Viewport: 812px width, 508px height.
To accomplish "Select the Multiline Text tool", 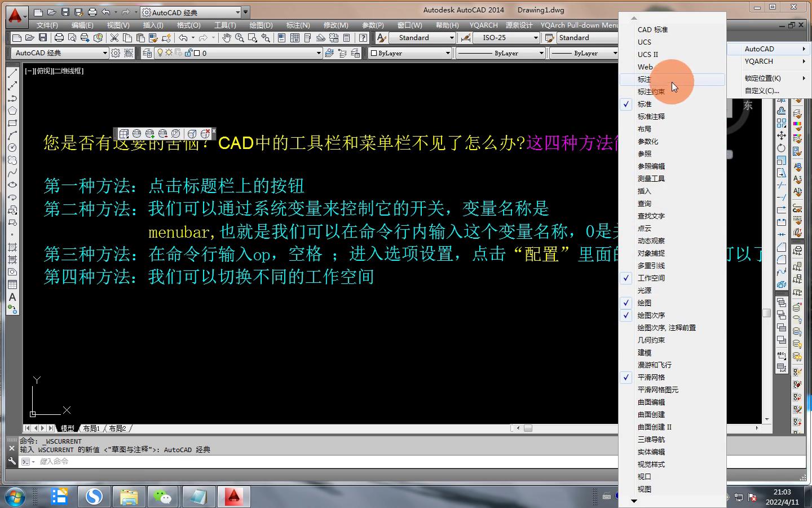I will 12,297.
